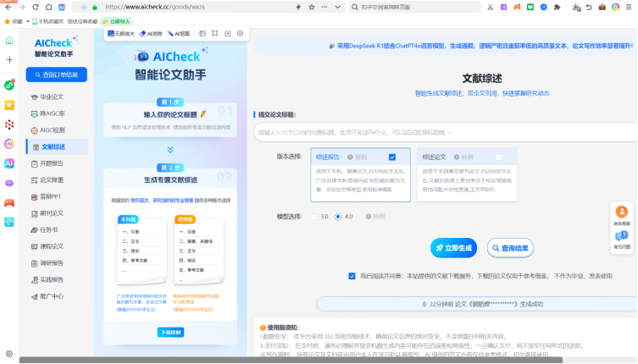
Task: Click the green 立即导入 import button
Action: tap(117, 21)
